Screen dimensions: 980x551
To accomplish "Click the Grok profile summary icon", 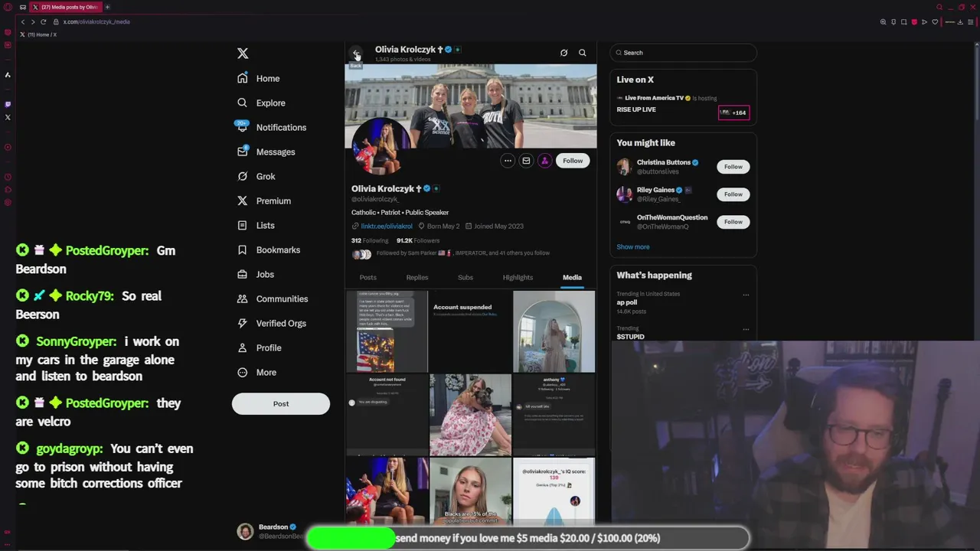I will tap(563, 53).
